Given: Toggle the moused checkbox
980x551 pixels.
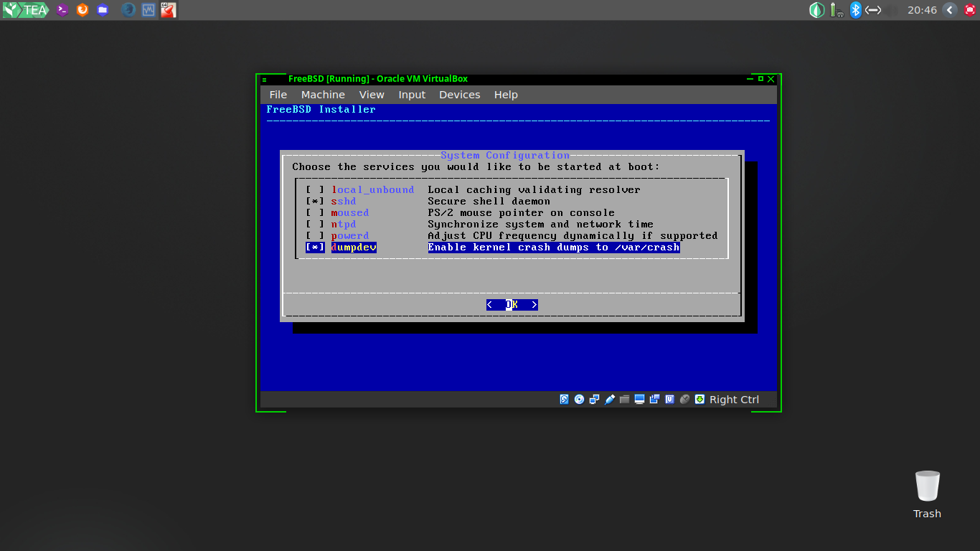Looking at the screenshot, I should (315, 213).
